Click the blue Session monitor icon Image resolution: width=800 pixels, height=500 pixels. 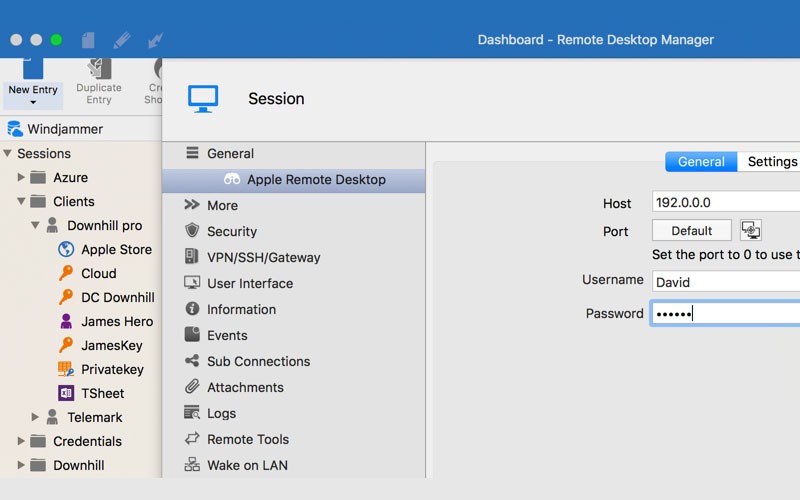[203, 99]
